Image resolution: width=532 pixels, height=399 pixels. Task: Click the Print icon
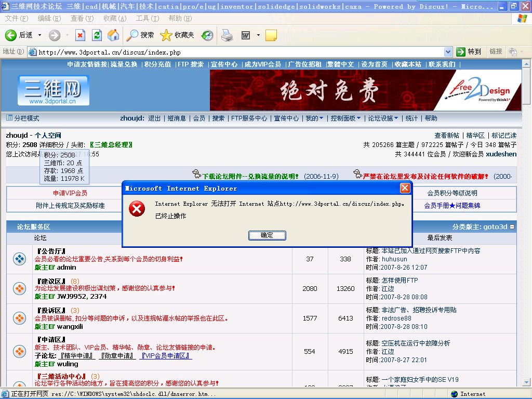pyautogui.click(x=227, y=35)
